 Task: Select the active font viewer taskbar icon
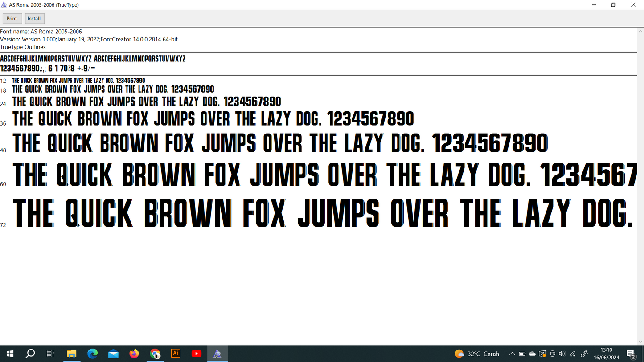click(217, 353)
